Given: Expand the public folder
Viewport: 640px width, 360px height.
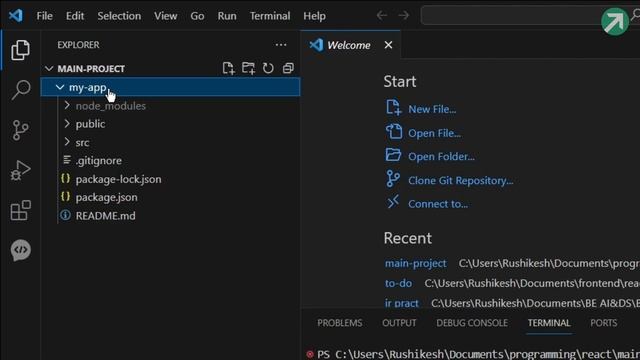Looking at the screenshot, I should (67, 123).
